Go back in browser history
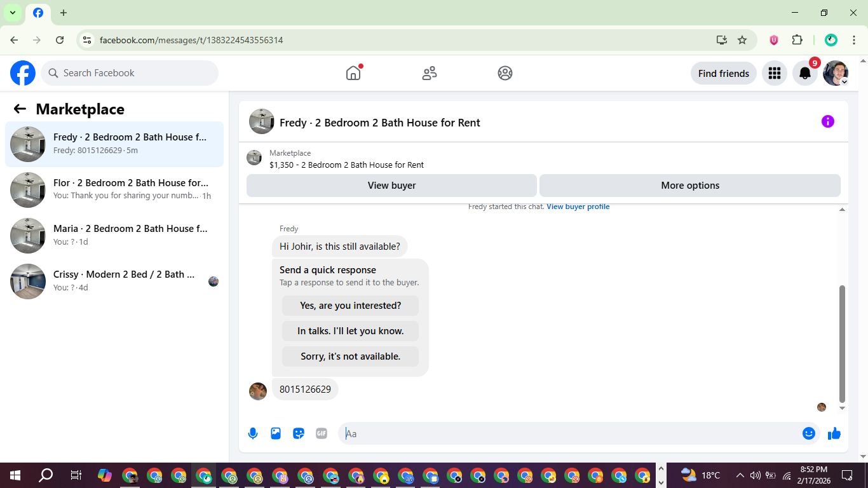 14,40
